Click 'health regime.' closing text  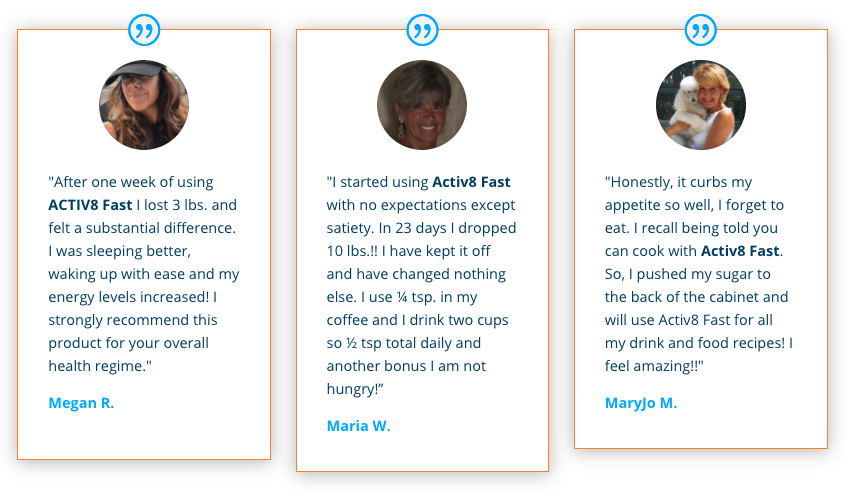click(x=100, y=367)
